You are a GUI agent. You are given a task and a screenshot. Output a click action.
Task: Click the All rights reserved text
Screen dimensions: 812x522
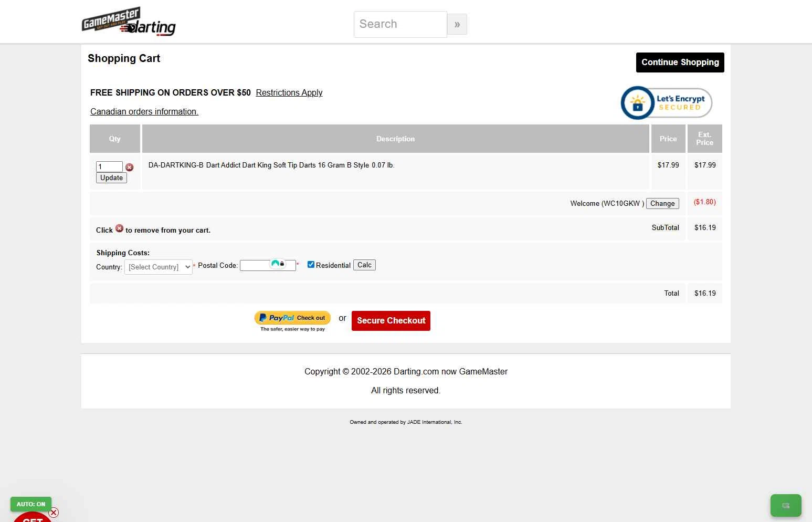tap(406, 391)
